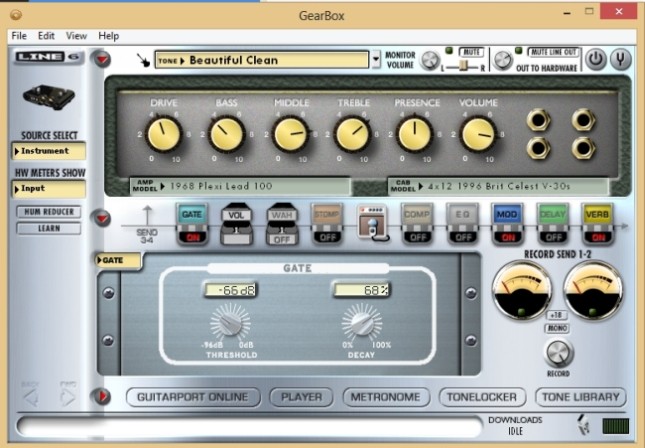Toggle MUTE LINE OUT
Screen dimensions: 645x448
coord(553,52)
